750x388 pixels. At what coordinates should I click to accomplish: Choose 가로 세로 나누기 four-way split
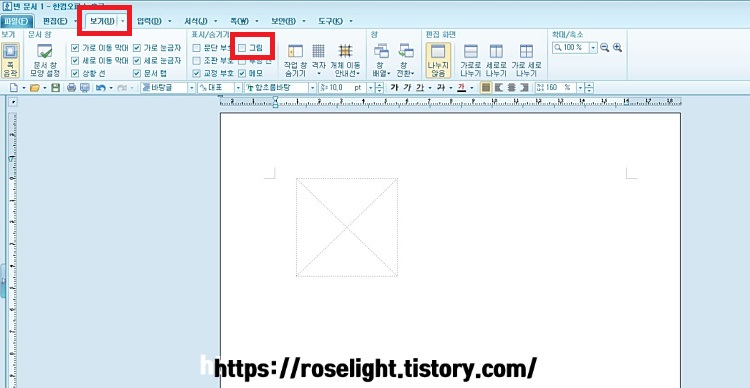pyautogui.click(x=526, y=61)
